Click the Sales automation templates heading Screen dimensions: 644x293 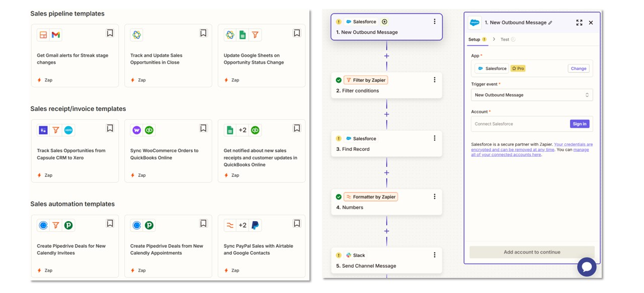point(72,204)
